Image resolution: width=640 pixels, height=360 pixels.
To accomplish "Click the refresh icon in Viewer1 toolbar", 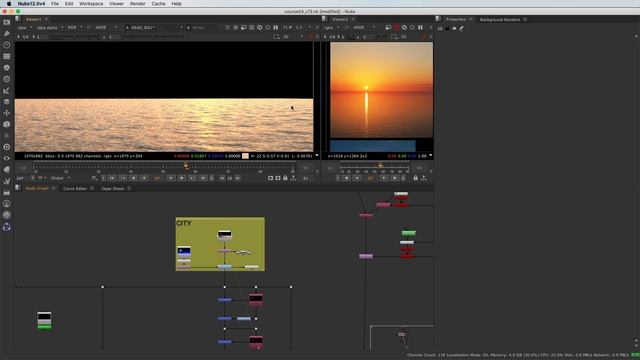I will click(260, 27).
